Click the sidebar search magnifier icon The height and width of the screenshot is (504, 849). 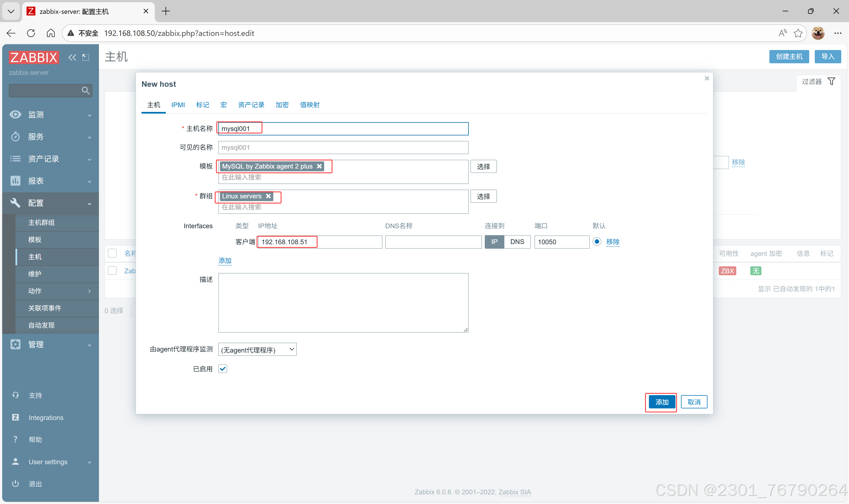(85, 91)
